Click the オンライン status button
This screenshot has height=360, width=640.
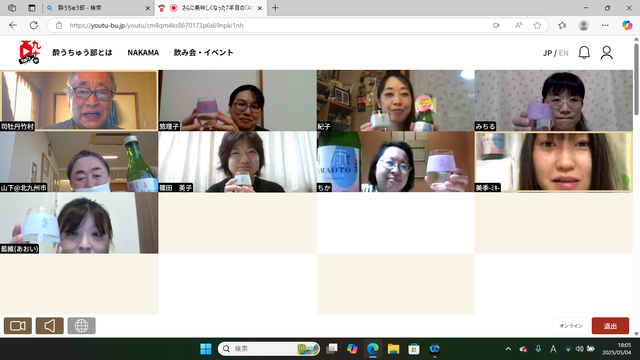[x=571, y=326]
